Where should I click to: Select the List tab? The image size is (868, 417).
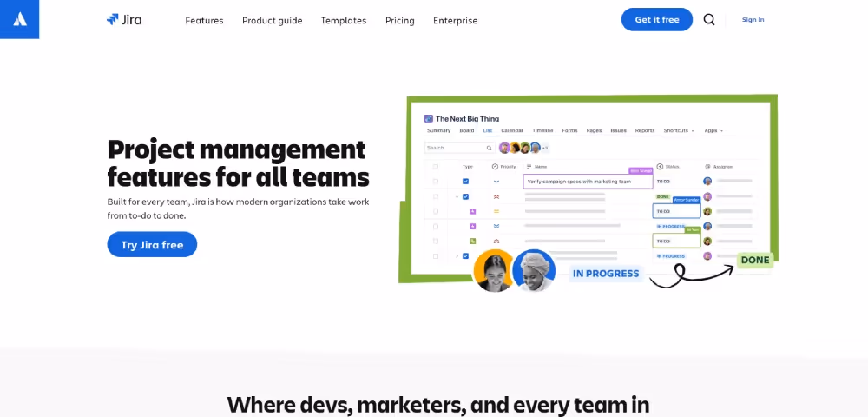coord(487,130)
